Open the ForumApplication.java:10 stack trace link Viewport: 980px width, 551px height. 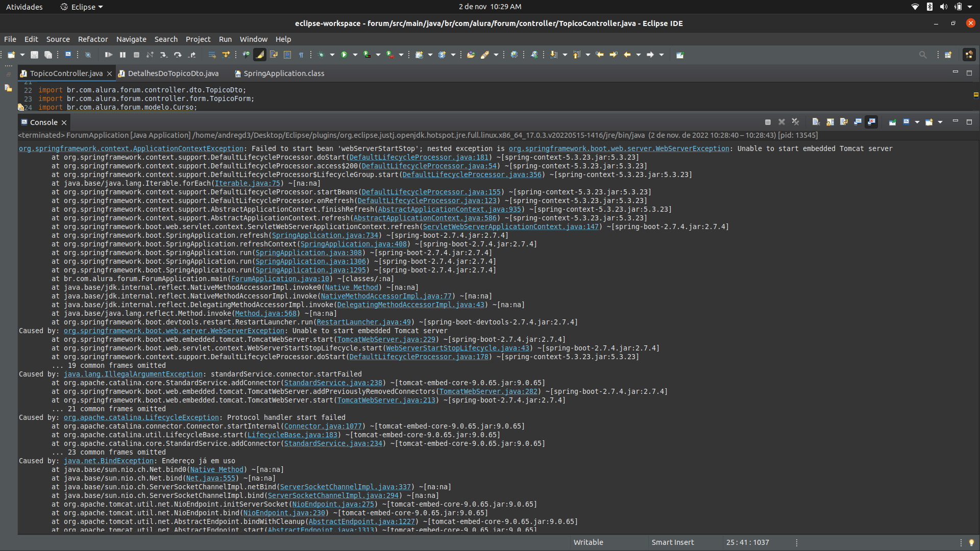click(280, 279)
